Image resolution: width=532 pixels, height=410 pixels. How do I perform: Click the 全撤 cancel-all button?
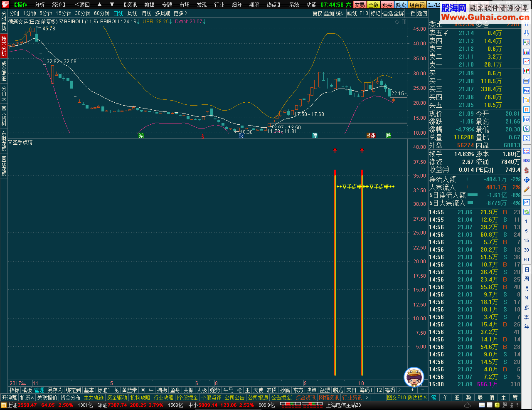click(x=373, y=5)
